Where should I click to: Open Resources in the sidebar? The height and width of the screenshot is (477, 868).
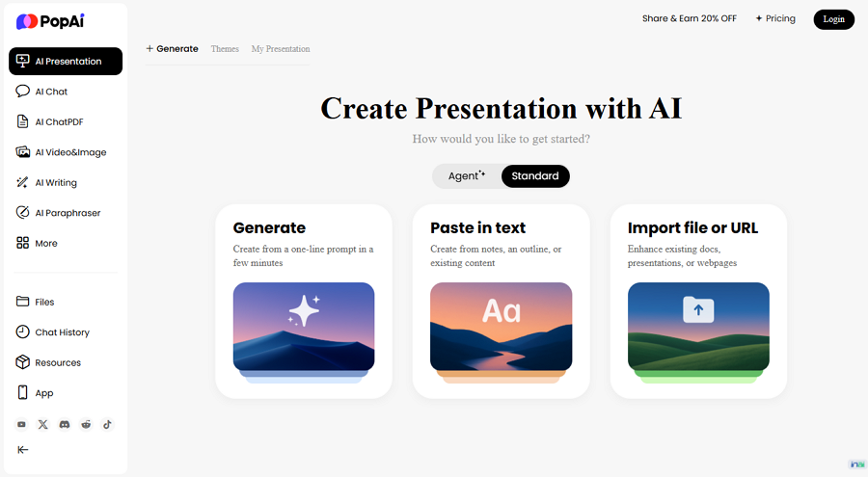coord(58,362)
